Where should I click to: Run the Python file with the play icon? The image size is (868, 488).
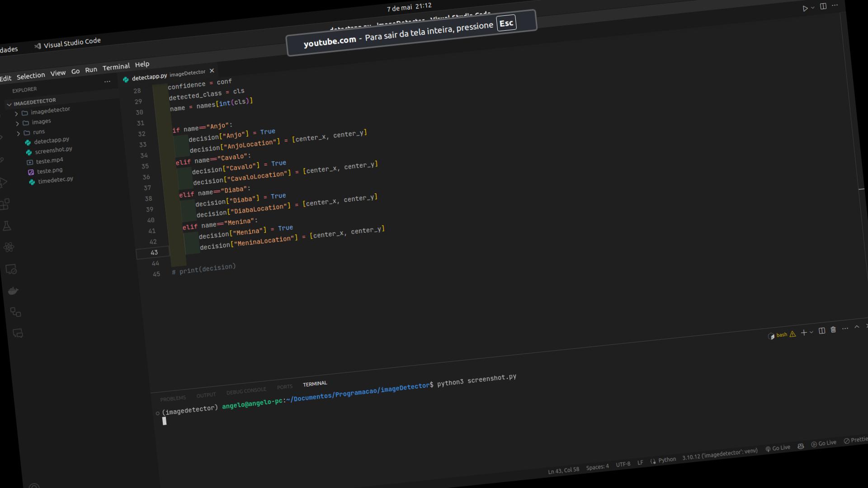pos(805,9)
